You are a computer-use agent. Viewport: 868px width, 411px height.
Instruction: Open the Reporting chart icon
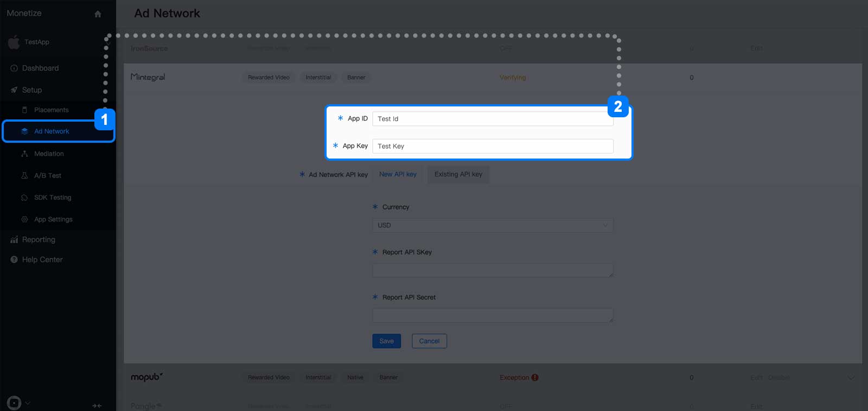coord(14,239)
